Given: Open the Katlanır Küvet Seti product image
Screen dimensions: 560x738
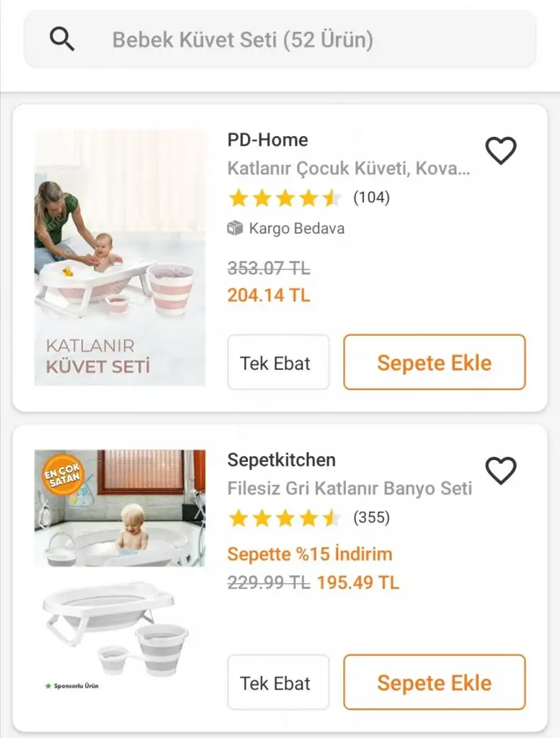Looking at the screenshot, I should point(120,258).
